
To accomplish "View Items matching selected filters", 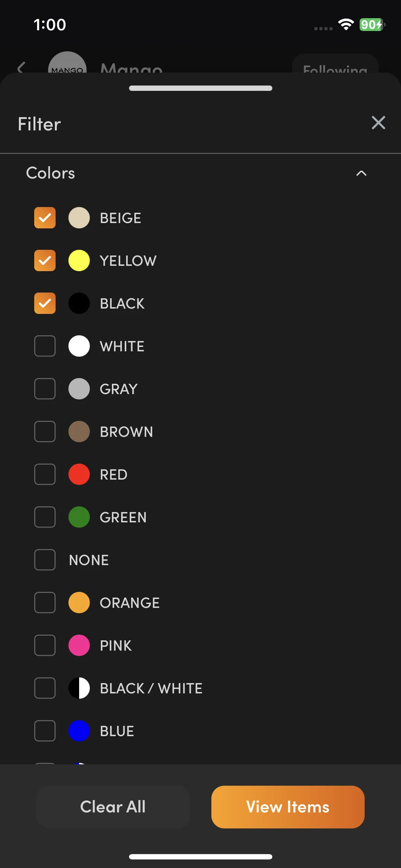I will click(x=288, y=807).
